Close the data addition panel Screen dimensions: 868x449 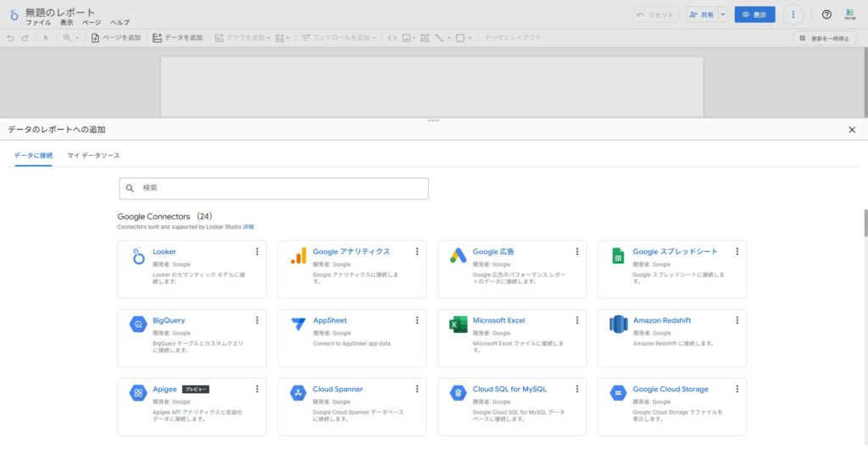click(852, 130)
